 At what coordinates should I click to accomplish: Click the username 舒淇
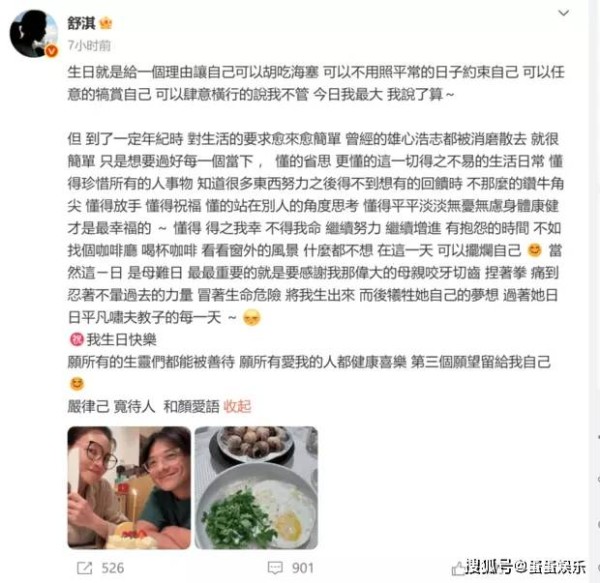coord(82,24)
